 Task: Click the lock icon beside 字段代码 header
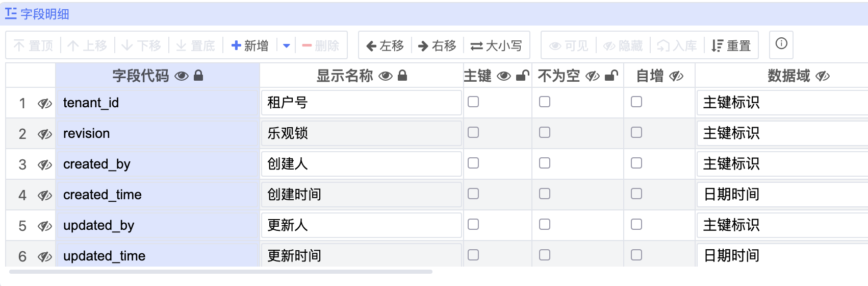(x=199, y=76)
